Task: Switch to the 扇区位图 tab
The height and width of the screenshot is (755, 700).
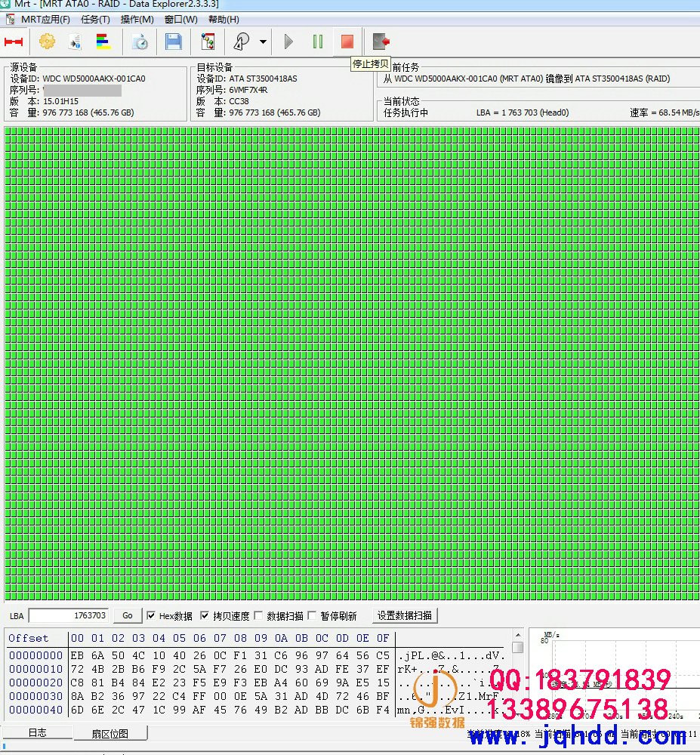Action: click(110, 733)
